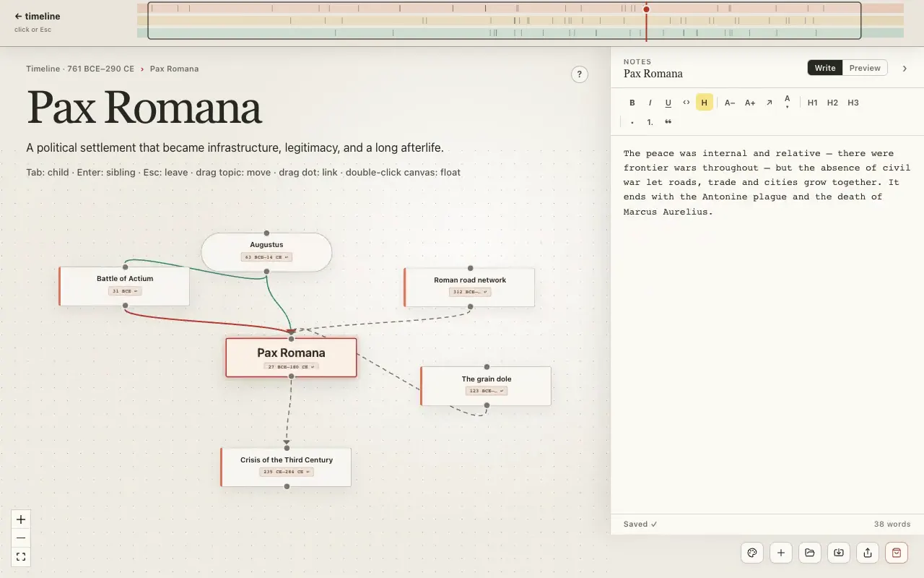Click the export share icon
Viewport: 924px width, 578px height.
point(868,553)
